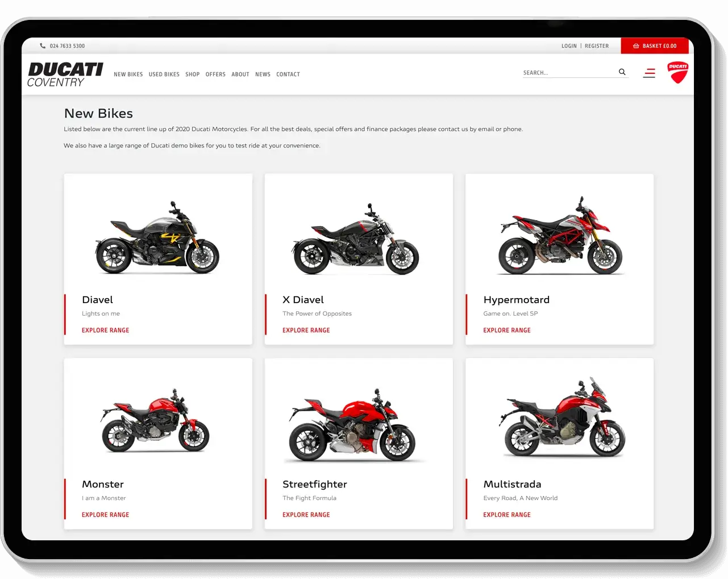
Task: Click the REGISTER link
Action: click(597, 46)
